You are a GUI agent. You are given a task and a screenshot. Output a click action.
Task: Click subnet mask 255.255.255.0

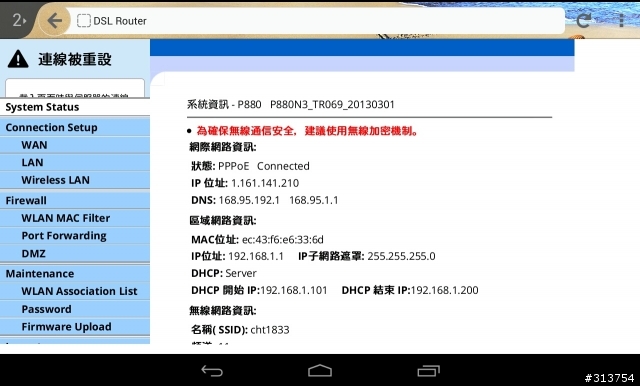click(401, 256)
